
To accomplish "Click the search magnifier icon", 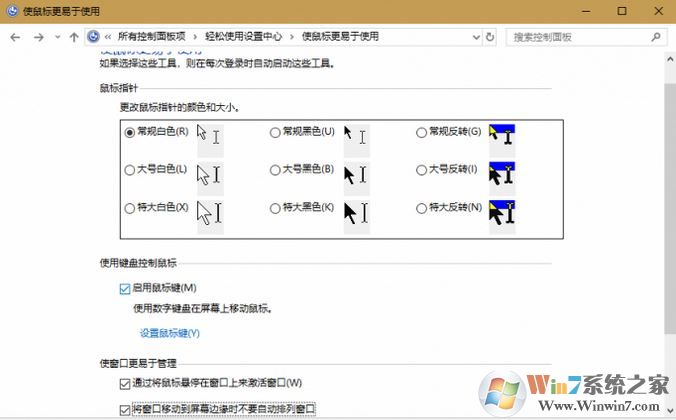I will (656, 38).
